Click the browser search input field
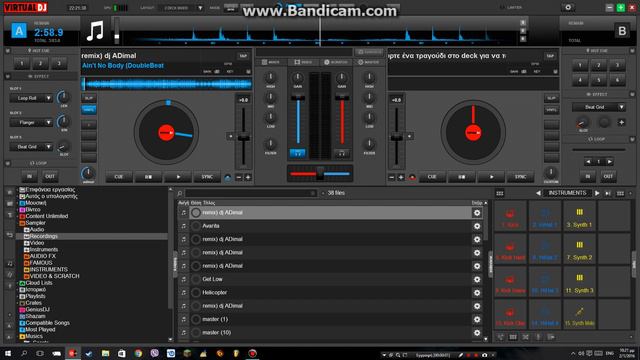 (250, 193)
